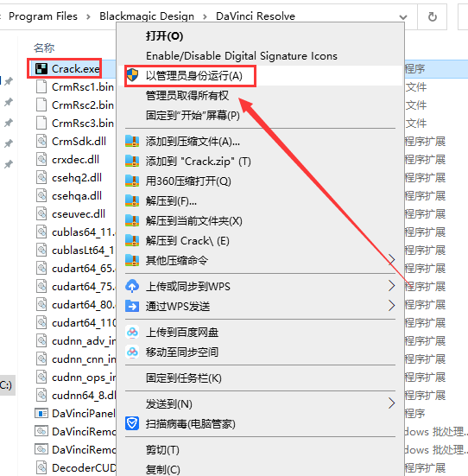Expand the 发送到(N) submenu arrow
Image resolution: width=468 pixels, height=476 pixels.
click(x=391, y=403)
